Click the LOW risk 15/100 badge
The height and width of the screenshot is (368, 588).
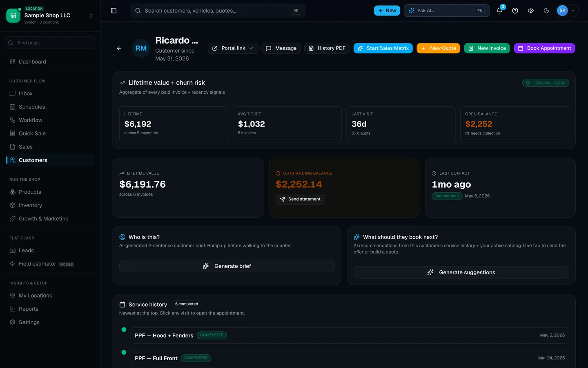[x=546, y=83]
